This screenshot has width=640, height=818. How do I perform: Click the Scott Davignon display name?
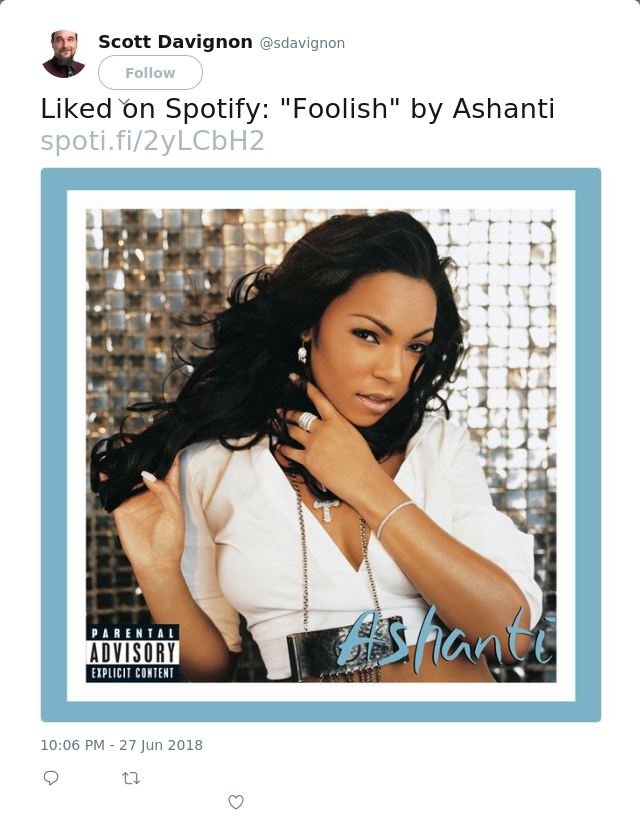[175, 42]
